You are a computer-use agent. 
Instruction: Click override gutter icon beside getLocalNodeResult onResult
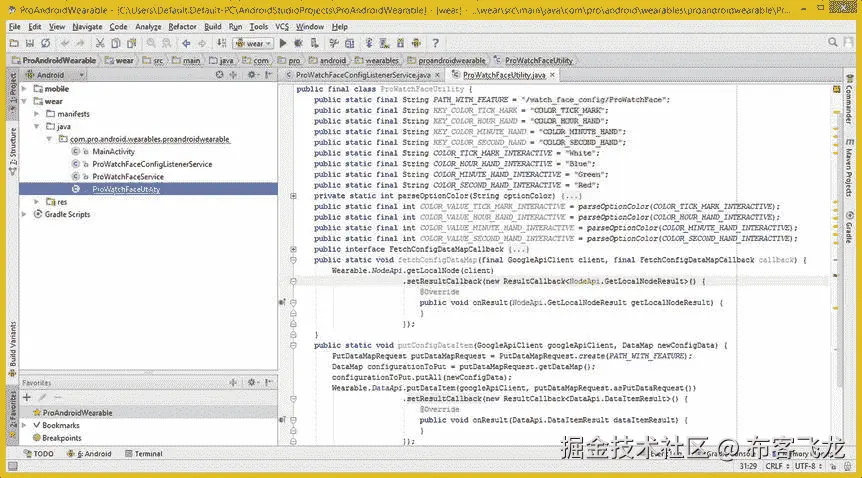click(x=282, y=303)
